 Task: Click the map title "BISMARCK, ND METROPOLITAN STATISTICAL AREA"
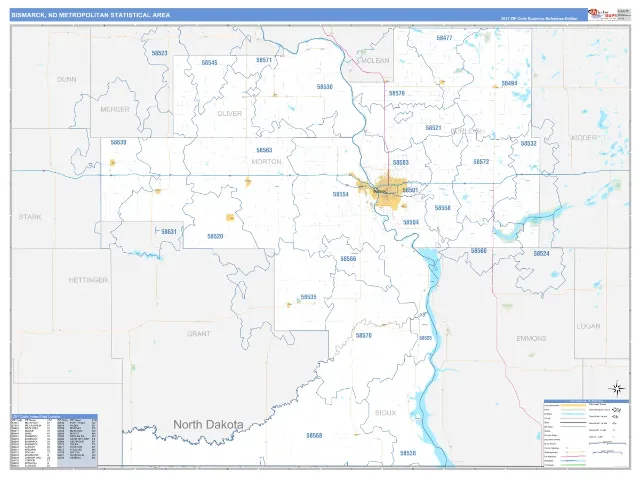click(91, 15)
